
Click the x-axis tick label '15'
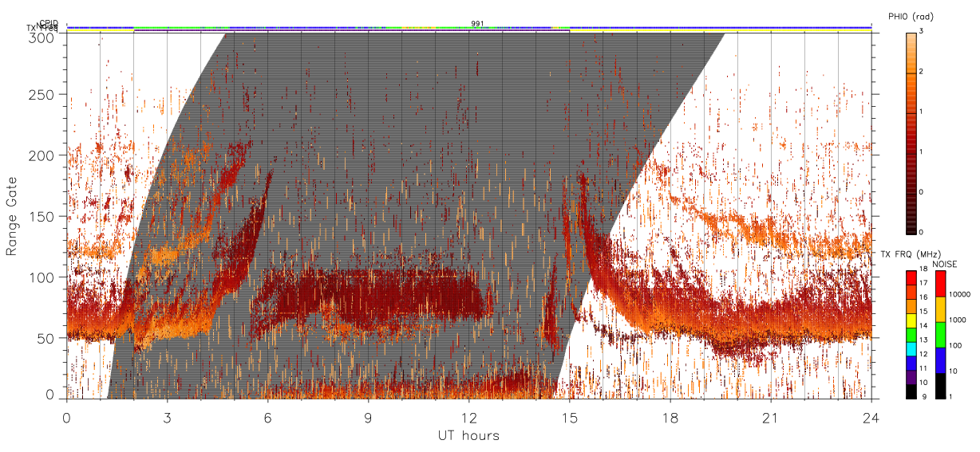coord(569,417)
